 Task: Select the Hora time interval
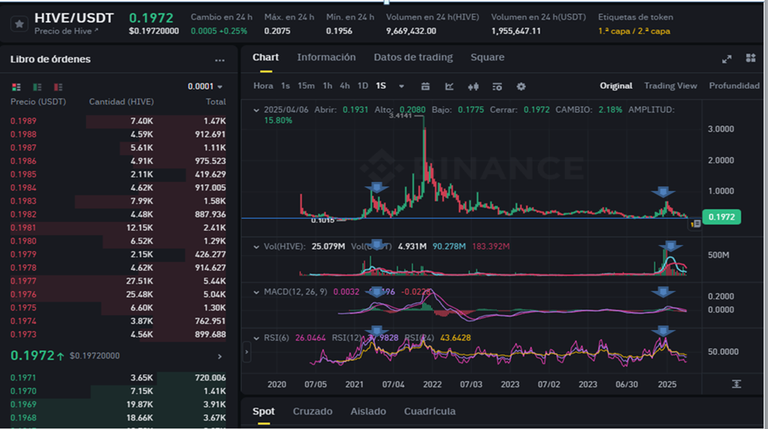click(x=263, y=86)
